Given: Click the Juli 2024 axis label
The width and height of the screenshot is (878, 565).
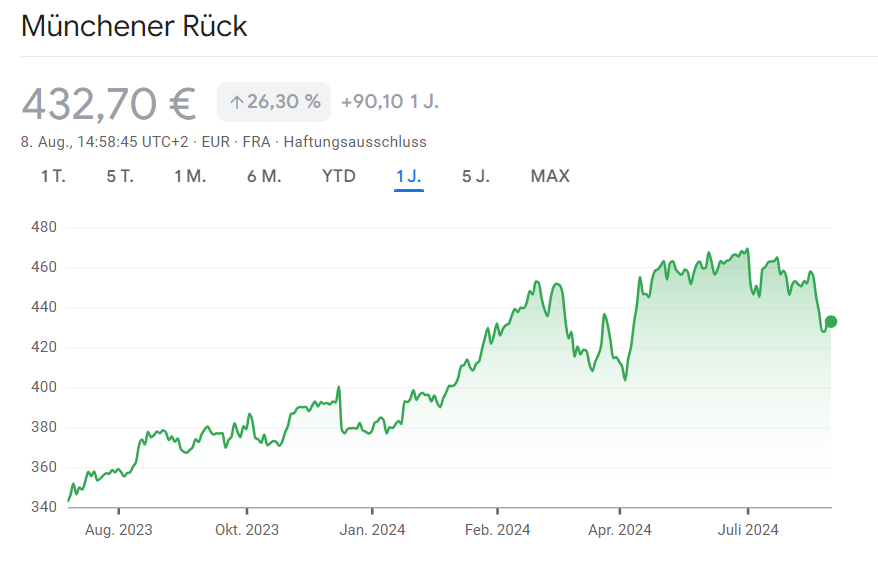Looking at the screenshot, I should pos(748,530).
